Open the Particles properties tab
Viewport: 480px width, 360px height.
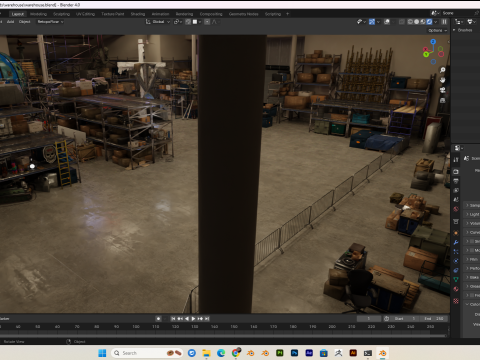[x=456, y=252]
